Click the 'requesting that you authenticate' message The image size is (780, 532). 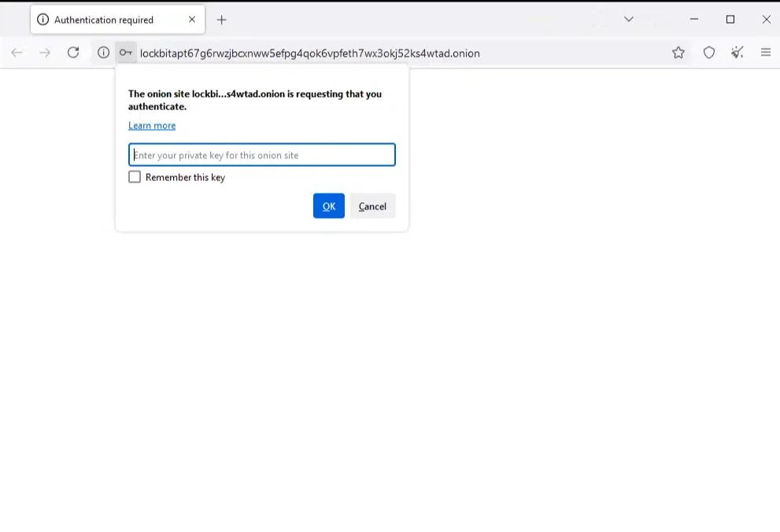pos(255,100)
